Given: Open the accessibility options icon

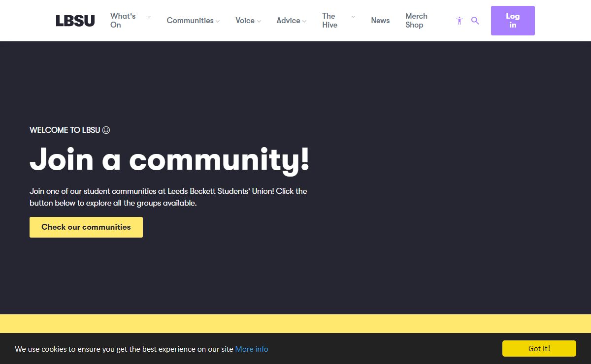Looking at the screenshot, I should pyautogui.click(x=460, y=21).
